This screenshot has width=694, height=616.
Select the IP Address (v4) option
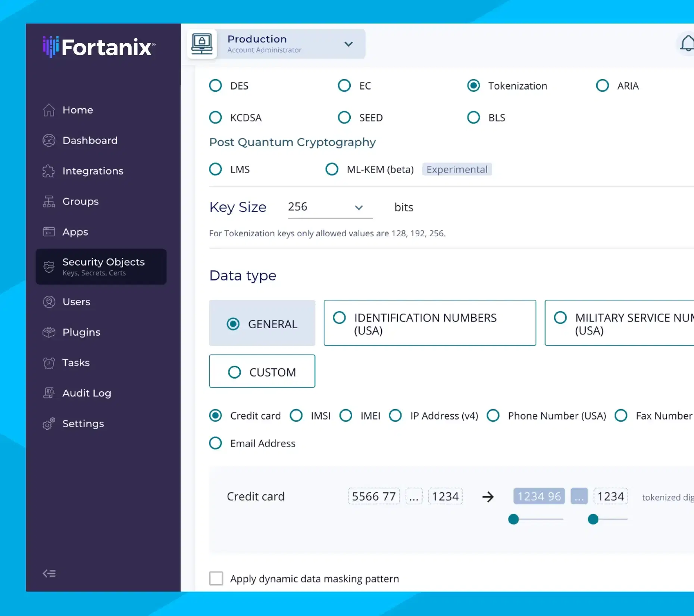(395, 416)
